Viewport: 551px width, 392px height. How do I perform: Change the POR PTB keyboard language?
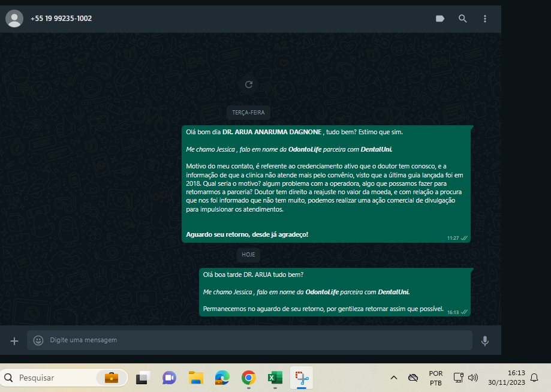pyautogui.click(x=436, y=378)
